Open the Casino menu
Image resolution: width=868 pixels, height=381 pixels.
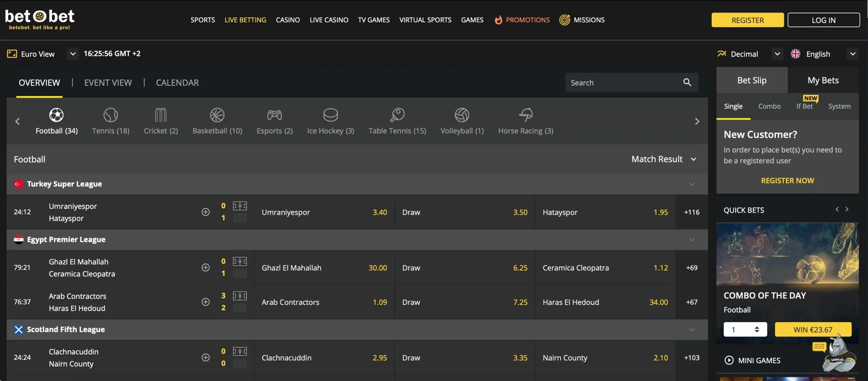tap(288, 20)
